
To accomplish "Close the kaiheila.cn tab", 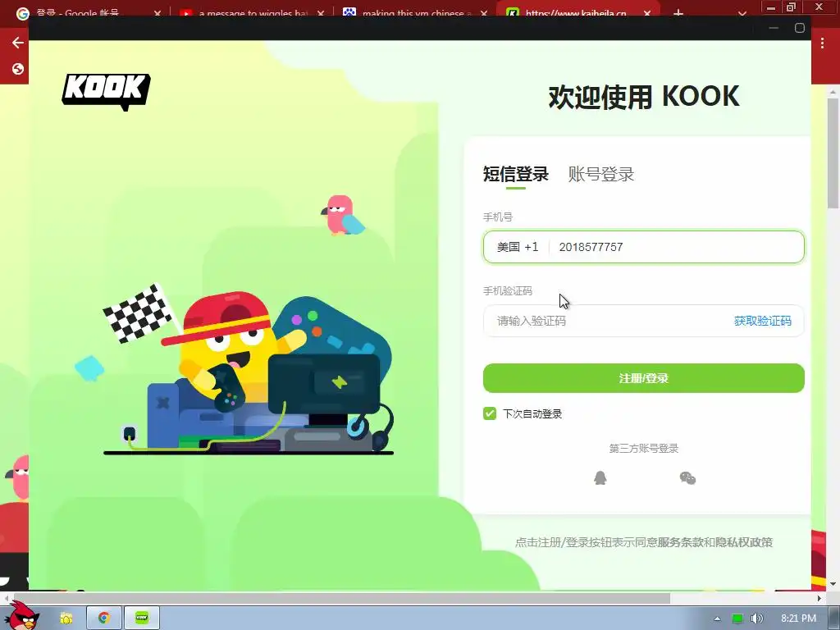I will (x=647, y=13).
